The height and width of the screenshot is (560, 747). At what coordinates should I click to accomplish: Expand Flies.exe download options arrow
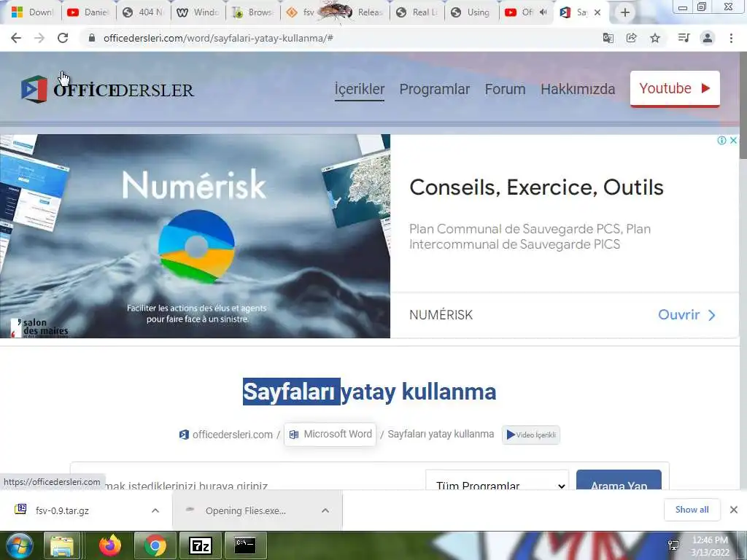pos(325,510)
